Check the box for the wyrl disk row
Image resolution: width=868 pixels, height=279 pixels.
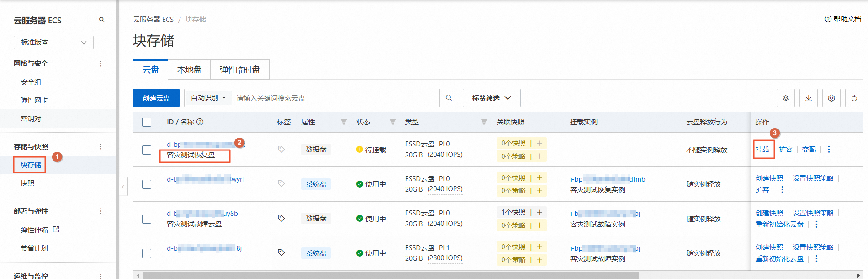[x=147, y=184]
